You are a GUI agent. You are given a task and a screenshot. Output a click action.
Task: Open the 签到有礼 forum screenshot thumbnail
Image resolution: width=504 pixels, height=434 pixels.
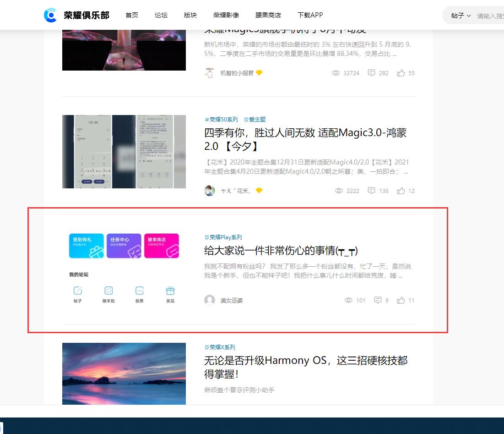(x=124, y=269)
